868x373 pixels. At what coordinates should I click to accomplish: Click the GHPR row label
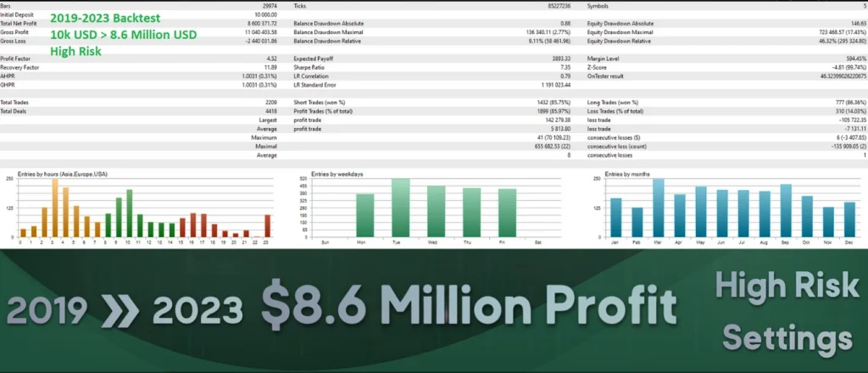[x=7, y=86]
